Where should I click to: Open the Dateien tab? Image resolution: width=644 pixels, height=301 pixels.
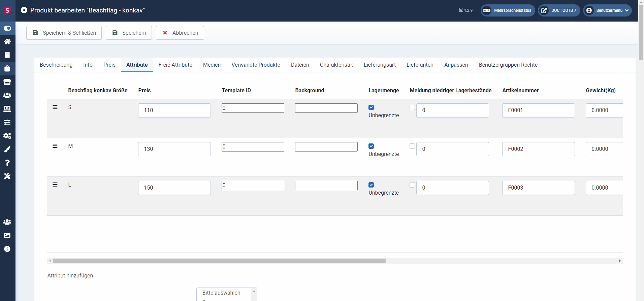coord(300,65)
